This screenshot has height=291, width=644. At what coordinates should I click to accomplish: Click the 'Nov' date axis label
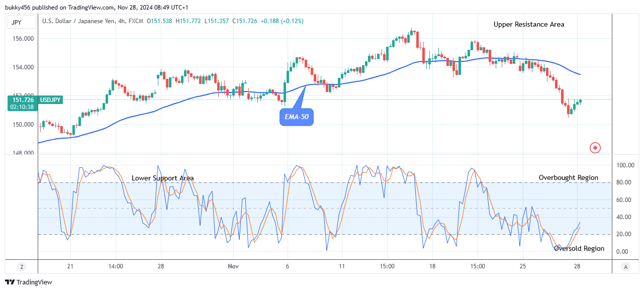point(233,266)
